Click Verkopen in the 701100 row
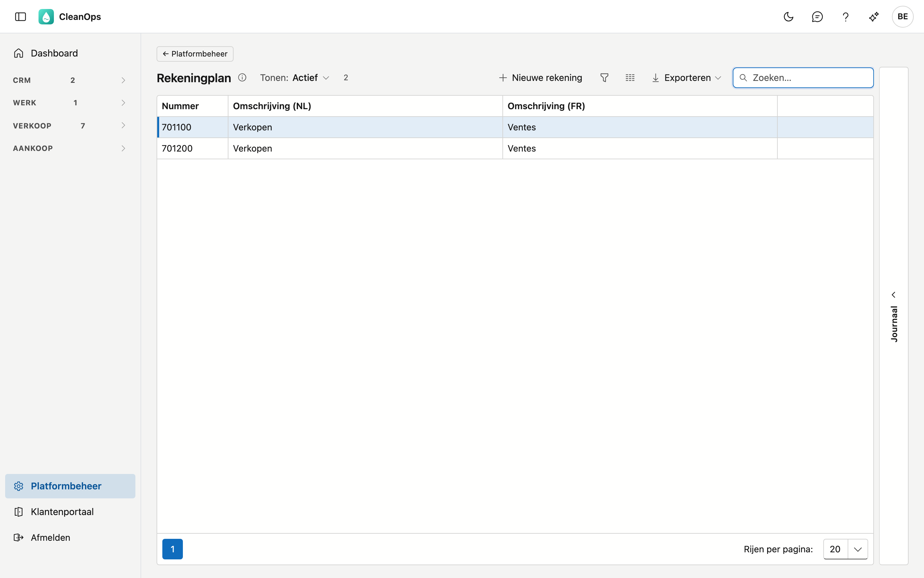This screenshot has width=924, height=578. click(252, 127)
